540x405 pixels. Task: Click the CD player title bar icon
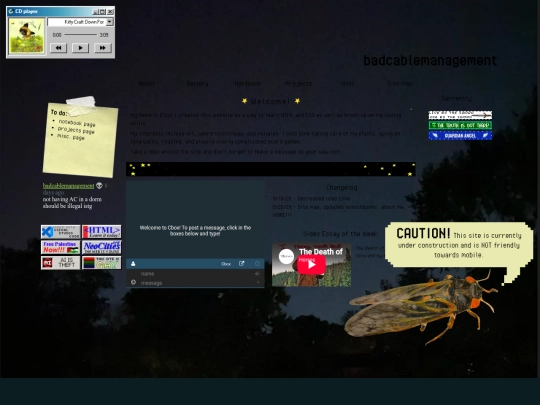click(11, 11)
